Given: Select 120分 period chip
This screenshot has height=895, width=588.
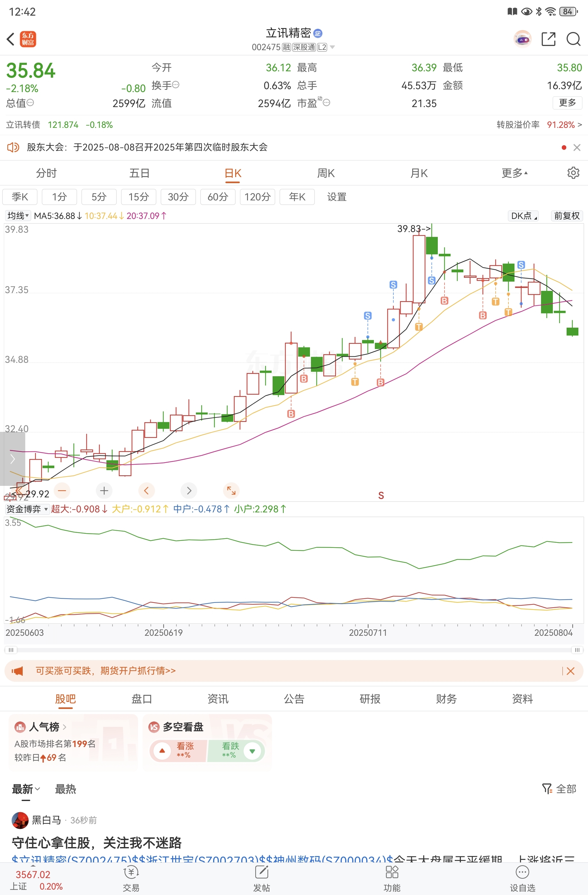Looking at the screenshot, I should click(258, 197).
